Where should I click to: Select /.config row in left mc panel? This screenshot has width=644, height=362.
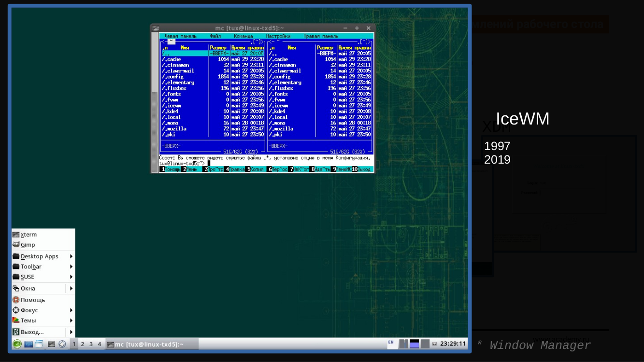[x=213, y=77]
